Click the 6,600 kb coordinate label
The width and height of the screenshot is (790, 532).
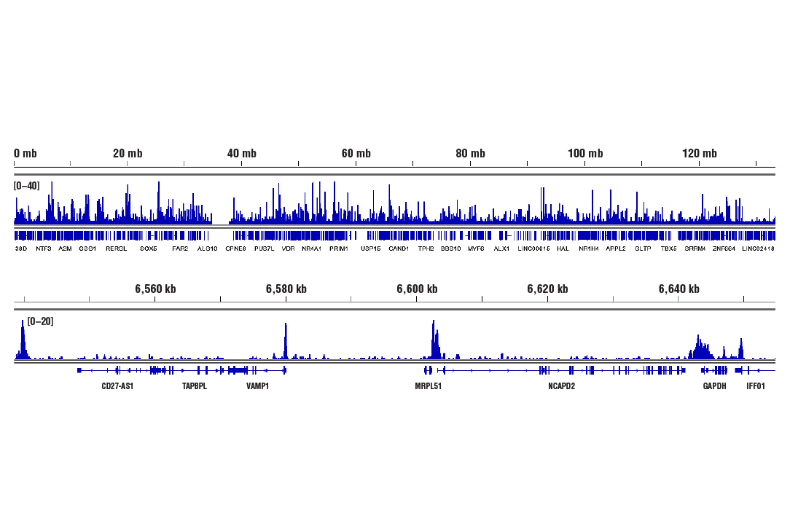coord(418,289)
